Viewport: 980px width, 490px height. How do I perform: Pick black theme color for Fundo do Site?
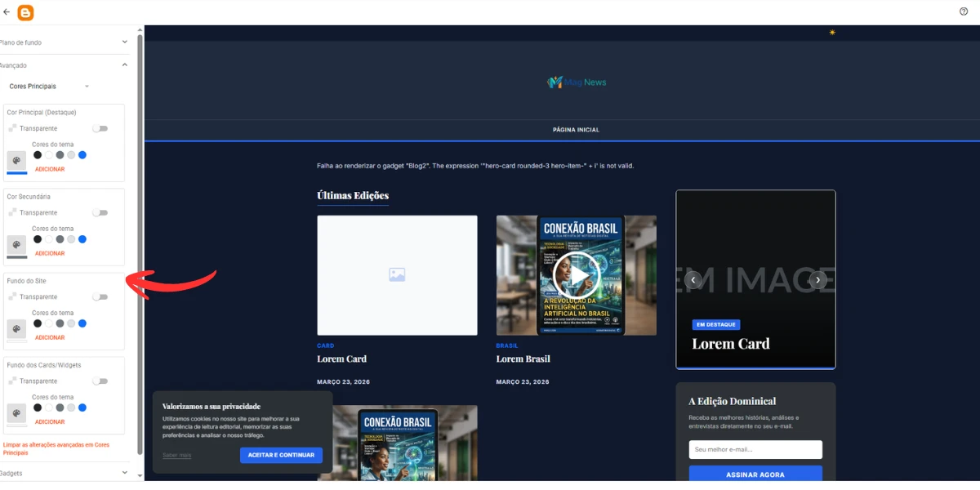click(38, 323)
